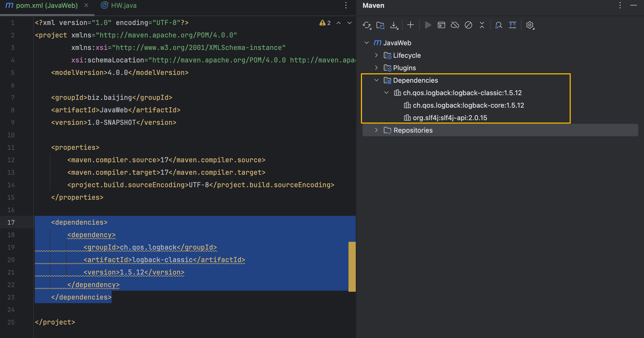The image size is (644, 338).
Task: Click the Download Sources and Documentation icon
Action: pos(394,25)
